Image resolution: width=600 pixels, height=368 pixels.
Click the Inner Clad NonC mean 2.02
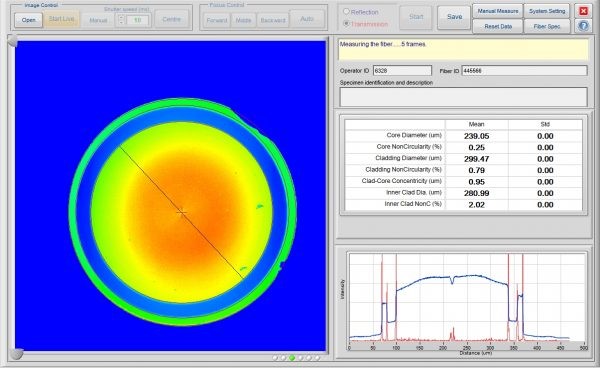click(476, 205)
